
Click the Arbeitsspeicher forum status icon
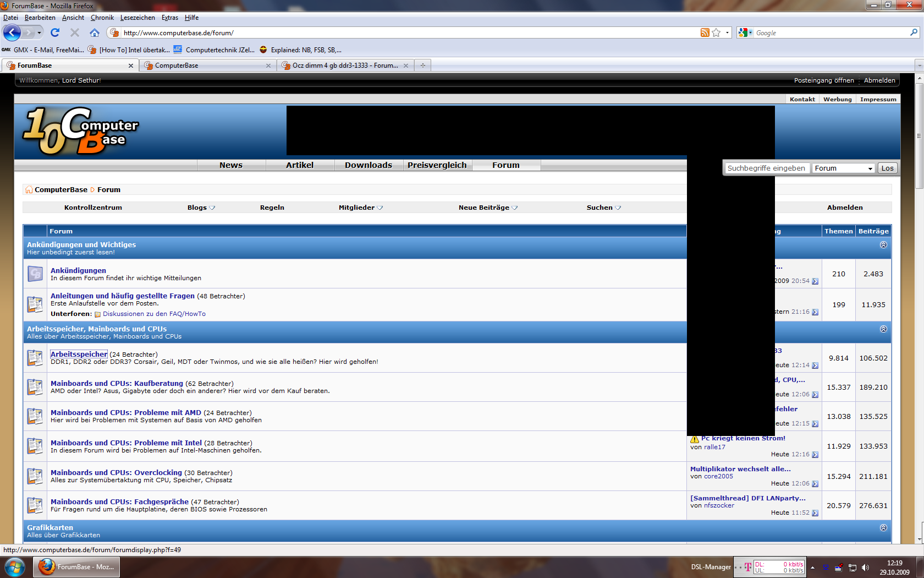tap(35, 358)
